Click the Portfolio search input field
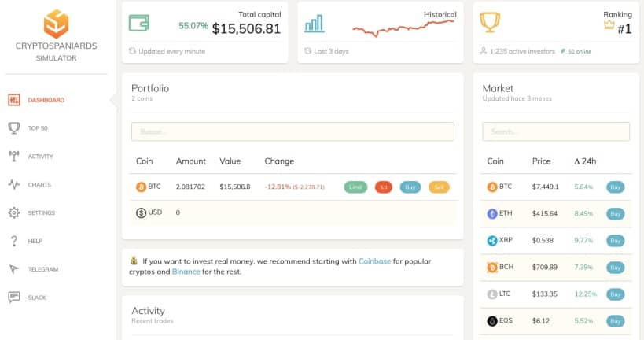 [293, 131]
